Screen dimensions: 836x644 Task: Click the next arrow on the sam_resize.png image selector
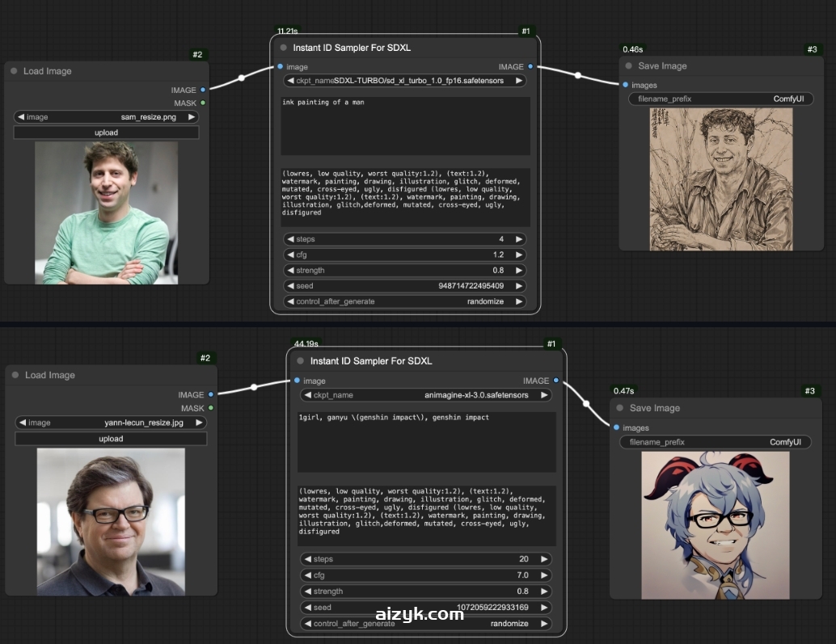(192, 117)
